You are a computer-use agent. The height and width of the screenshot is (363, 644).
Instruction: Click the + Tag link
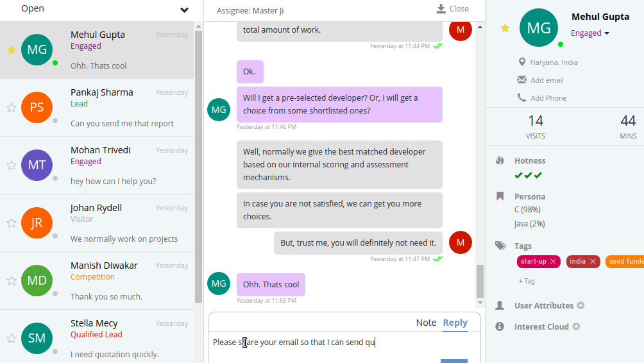click(527, 281)
